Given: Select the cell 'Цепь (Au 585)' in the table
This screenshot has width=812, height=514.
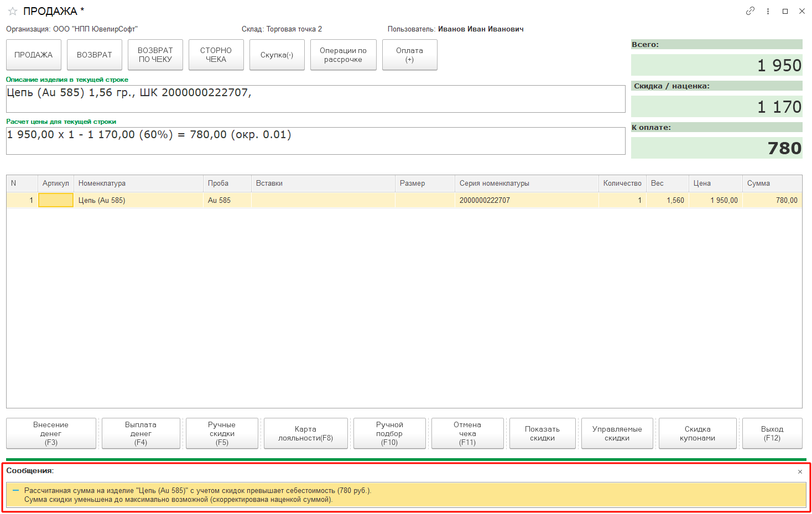Looking at the screenshot, I should [x=138, y=200].
